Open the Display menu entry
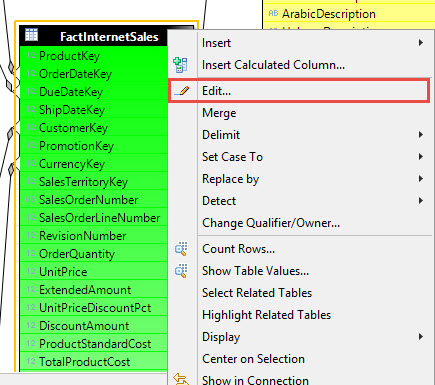This screenshot has width=435, height=385. 300,337
